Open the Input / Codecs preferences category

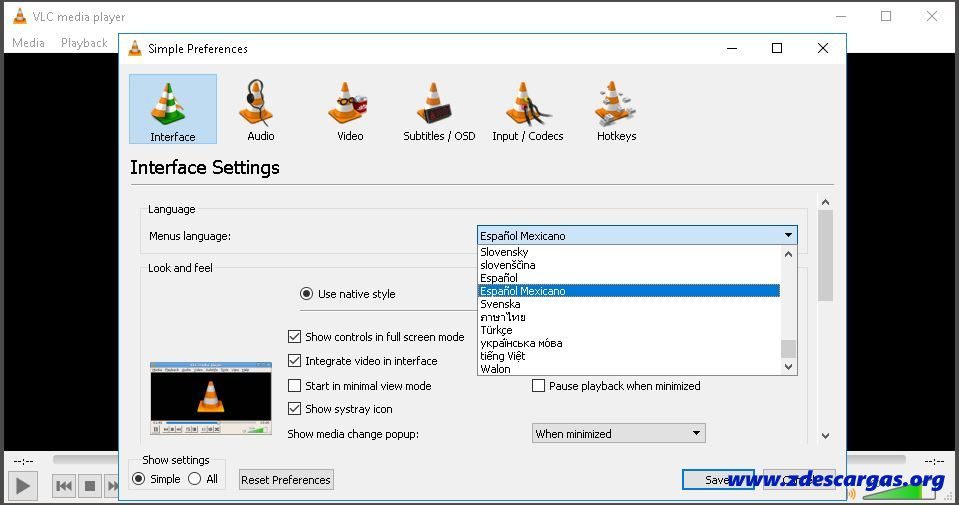527,110
